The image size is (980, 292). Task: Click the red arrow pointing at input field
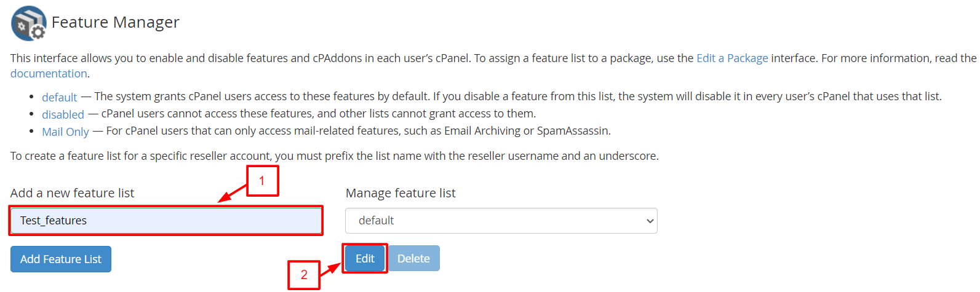pyautogui.click(x=233, y=193)
